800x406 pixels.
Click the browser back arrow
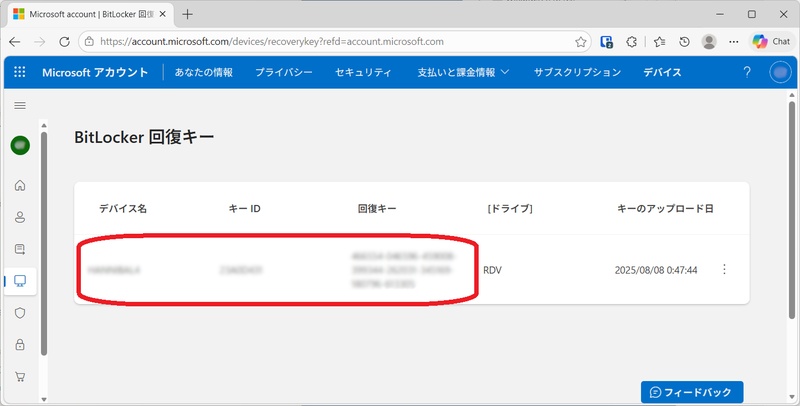15,42
